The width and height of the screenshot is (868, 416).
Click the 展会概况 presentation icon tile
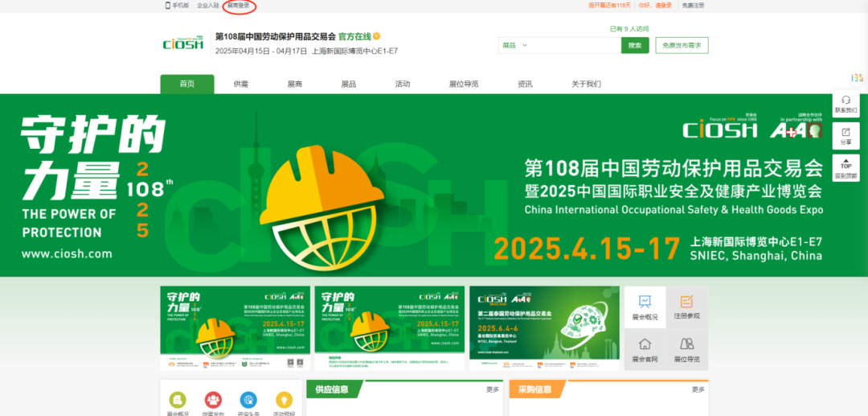tap(645, 307)
